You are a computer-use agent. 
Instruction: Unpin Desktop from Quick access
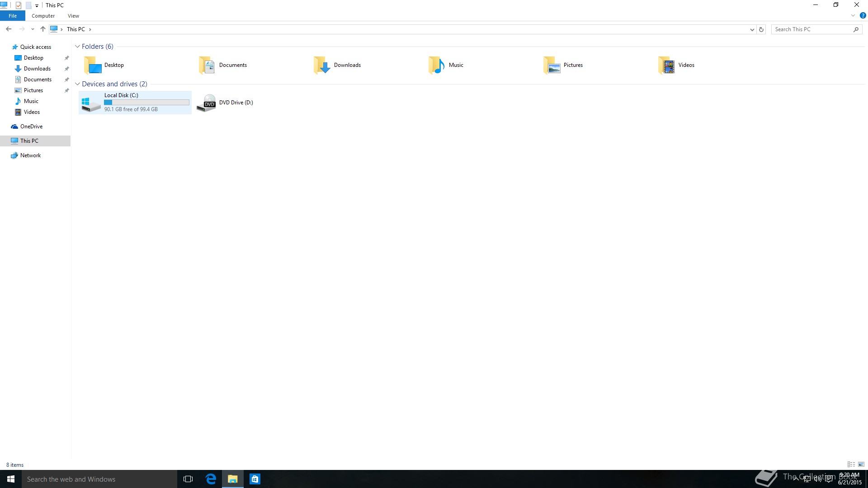click(66, 57)
